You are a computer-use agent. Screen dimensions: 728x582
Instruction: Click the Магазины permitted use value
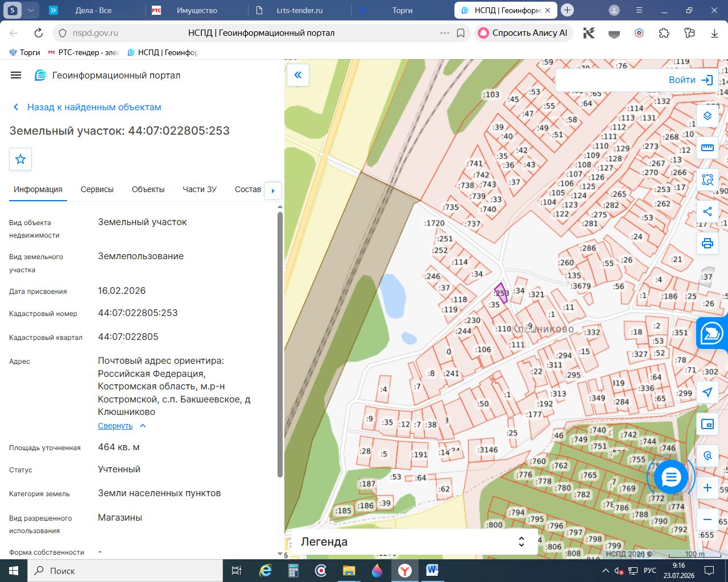point(120,517)
